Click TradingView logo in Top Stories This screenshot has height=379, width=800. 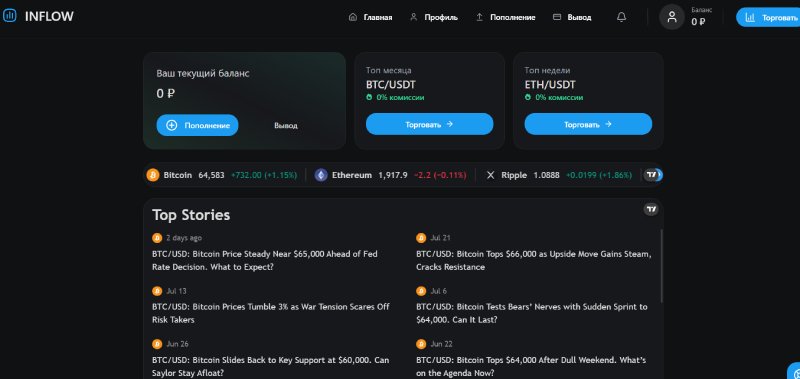tap(651, 209)
